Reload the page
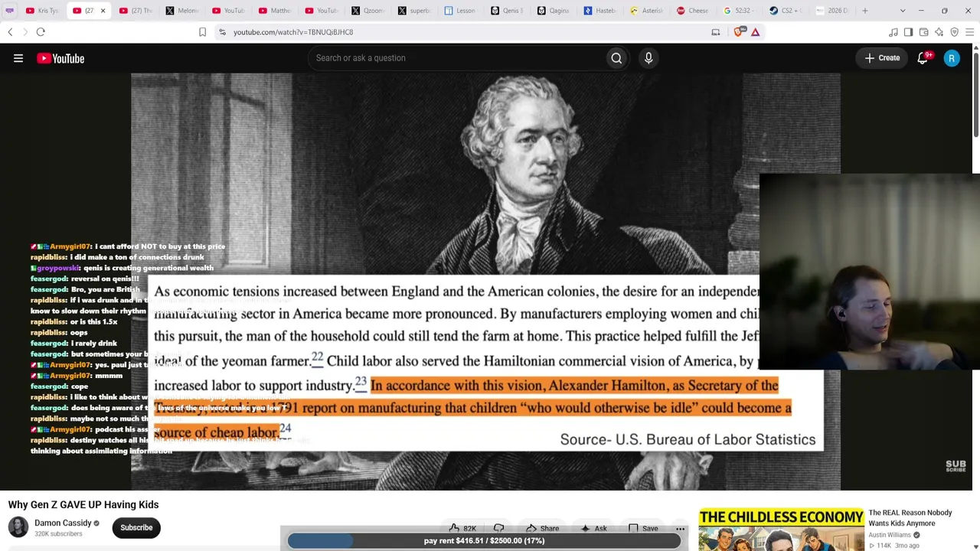The width and height of the screenshot is (980, 551). pyautogui.click(x=41, y=32)
